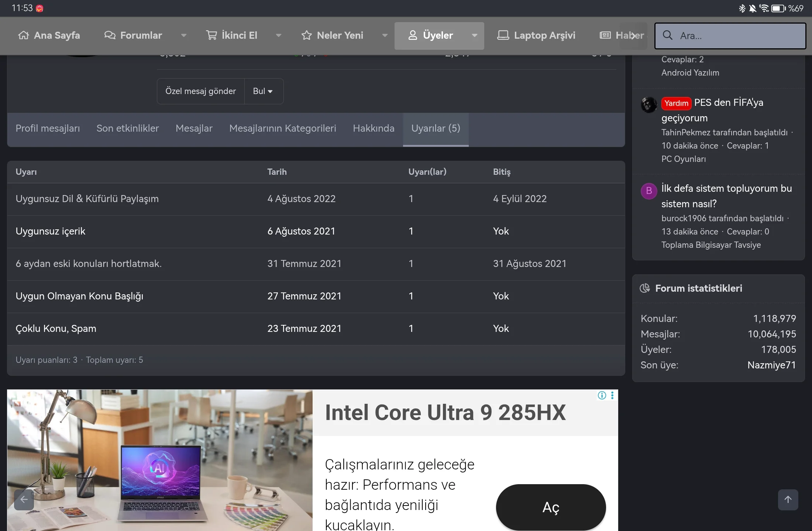Click burock1906 purple B avatar

(x=649, y=191)
